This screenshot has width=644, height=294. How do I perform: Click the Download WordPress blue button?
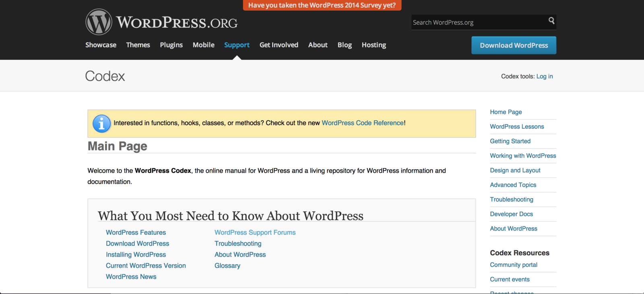pyautogui.click(x=514, y=45)
